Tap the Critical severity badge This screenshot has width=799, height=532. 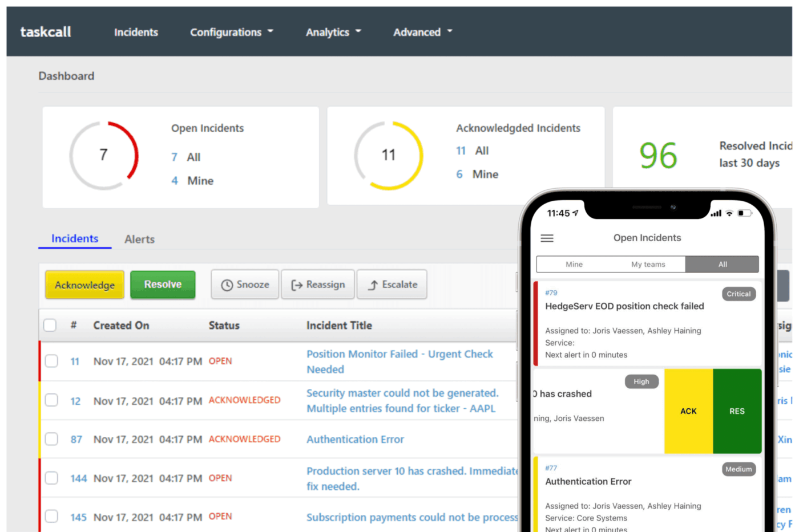pos(739,294)
